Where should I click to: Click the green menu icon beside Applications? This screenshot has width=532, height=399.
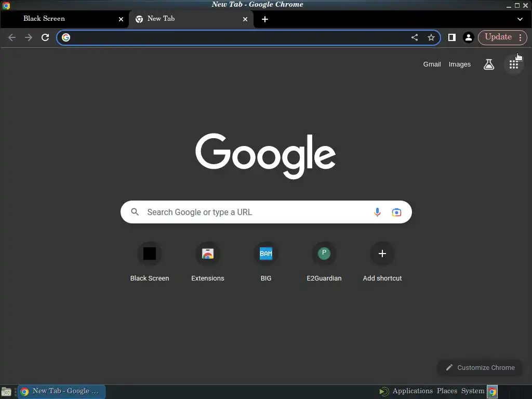[x=384, y=392]
